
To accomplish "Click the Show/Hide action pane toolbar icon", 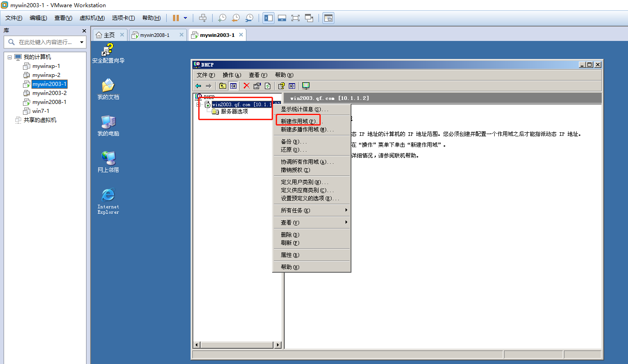I will click(x=292, y=86).
